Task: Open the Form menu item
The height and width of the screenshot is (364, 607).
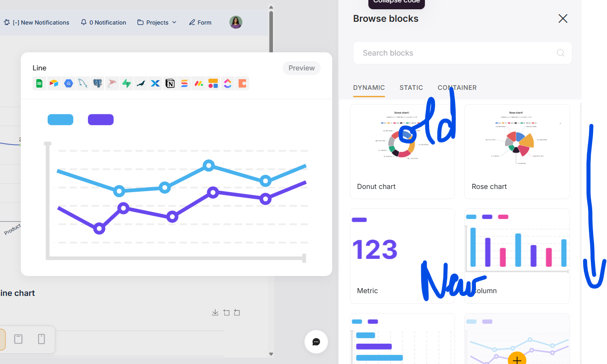Action: (x=200, y=22)
